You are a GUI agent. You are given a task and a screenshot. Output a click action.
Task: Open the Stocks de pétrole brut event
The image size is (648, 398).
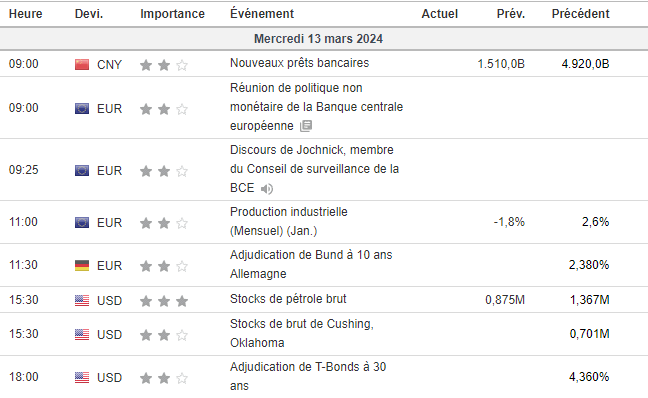288,299
